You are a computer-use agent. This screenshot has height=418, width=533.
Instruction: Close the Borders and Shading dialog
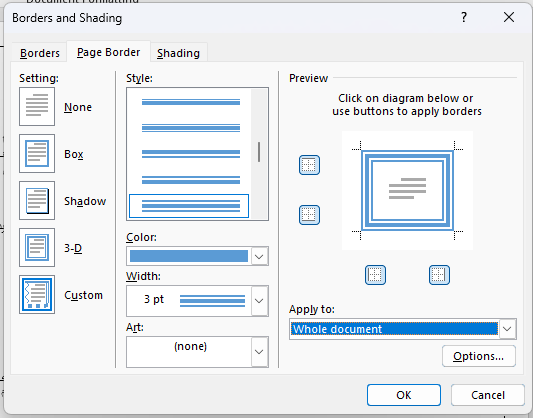509,17
